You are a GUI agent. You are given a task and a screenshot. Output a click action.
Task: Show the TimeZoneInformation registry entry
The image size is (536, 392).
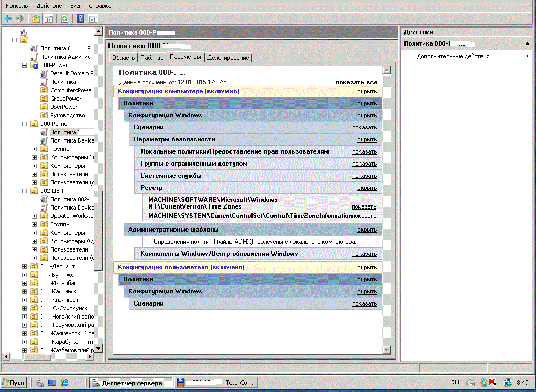point(364,216)
